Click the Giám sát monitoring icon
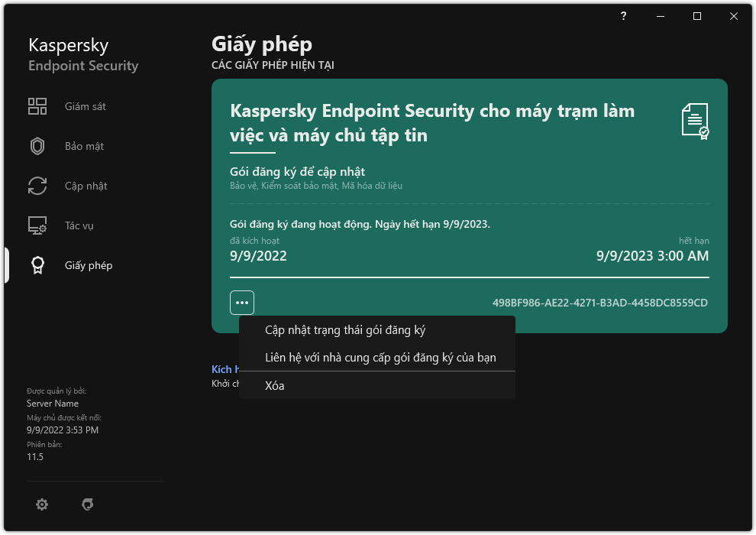Screen dimensions: 756x535 37,106
